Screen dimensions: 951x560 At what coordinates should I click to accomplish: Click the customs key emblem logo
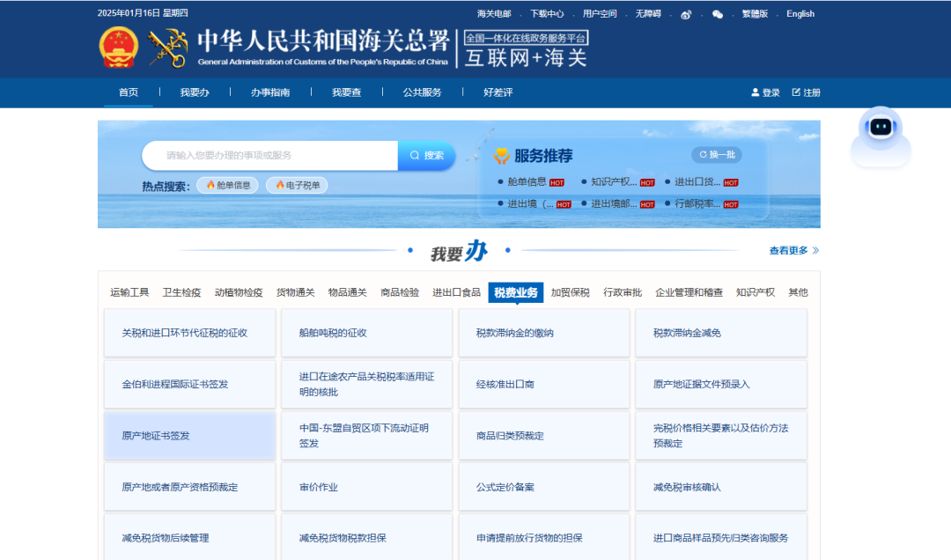[167, 48]
